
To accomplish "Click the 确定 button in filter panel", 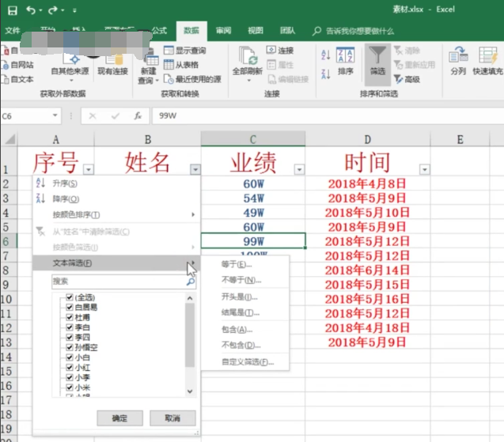I will [x=119, y=417].
